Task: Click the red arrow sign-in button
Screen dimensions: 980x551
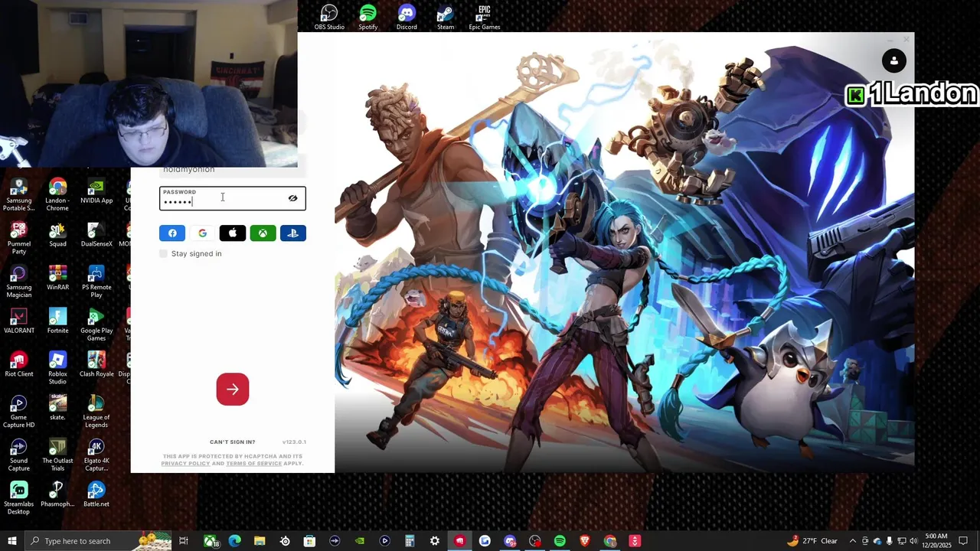Action: pyautogui.click(x=233, y=390)
